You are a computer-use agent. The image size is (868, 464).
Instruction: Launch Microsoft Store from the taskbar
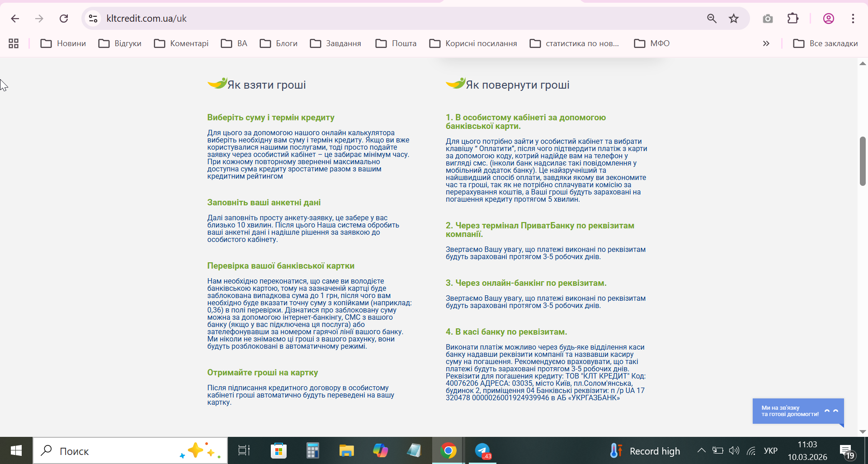coord(278,451)
